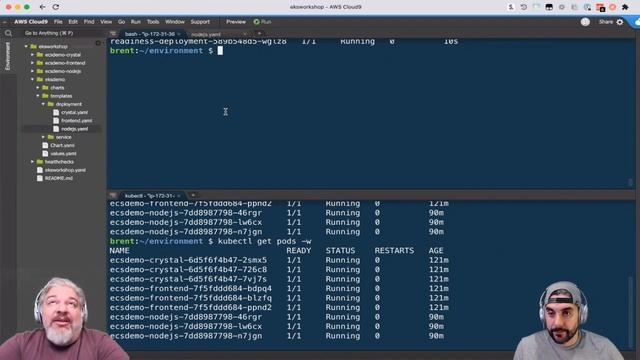Add new tab in lower terminal pane

[x=193, y=196]
